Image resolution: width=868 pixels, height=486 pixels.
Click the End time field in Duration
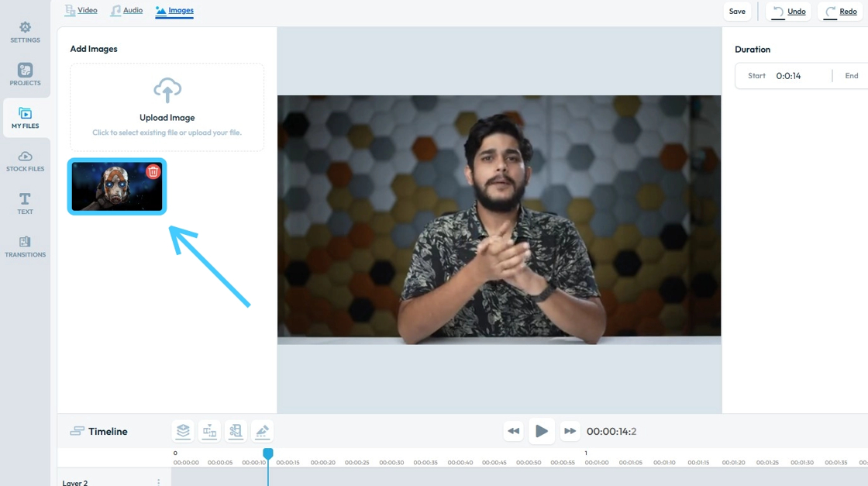852,76
